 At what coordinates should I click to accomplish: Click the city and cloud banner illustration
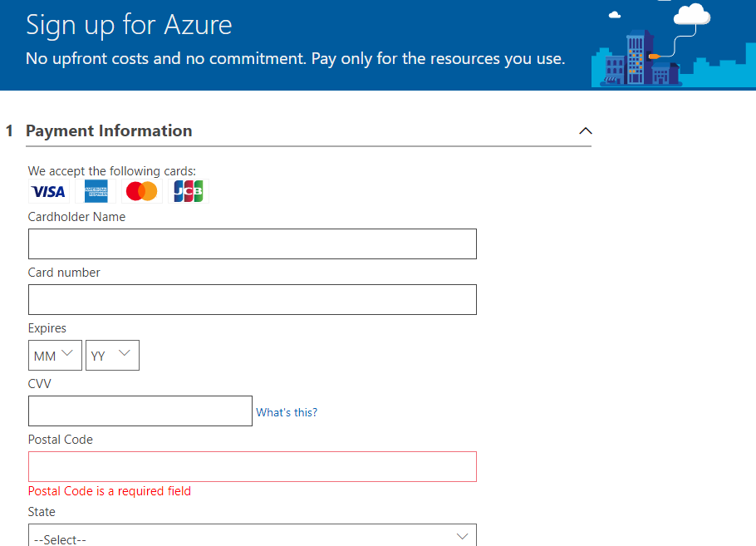tap(674, 45)
